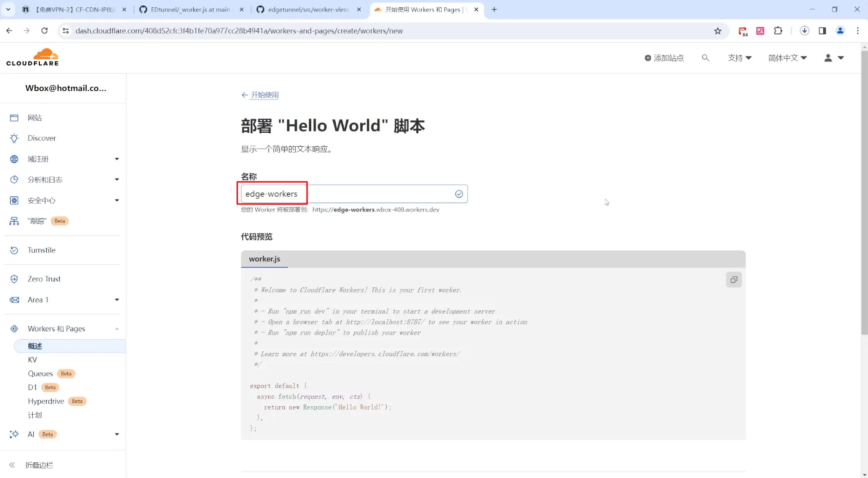Open the browser extensions puzzle icon
Image resolution: width=868 pixels, height=478 pixels.
coord(778,31)
